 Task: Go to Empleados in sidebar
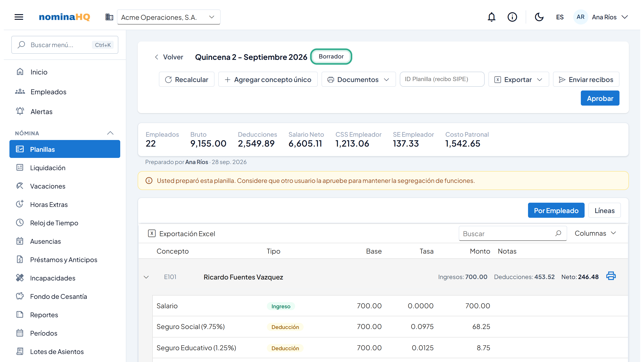(65, 92)
